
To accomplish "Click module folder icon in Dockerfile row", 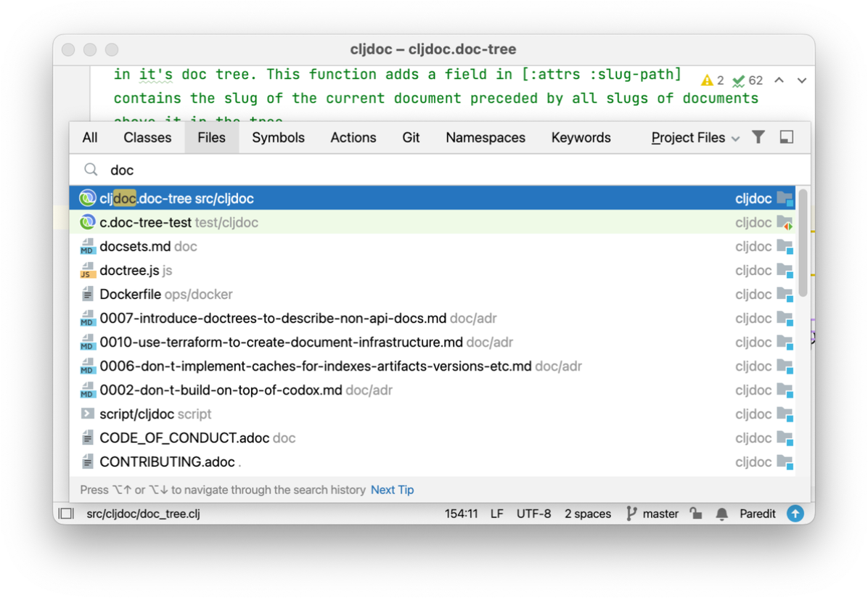I will click(x=785, y=295).
